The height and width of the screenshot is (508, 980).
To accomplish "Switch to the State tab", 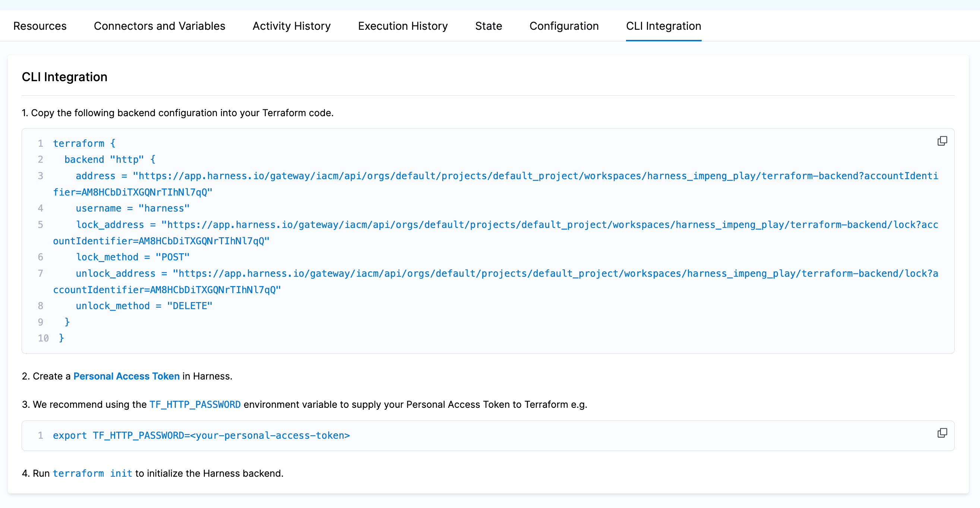I will pyautogui.click(x=488, y=26).
